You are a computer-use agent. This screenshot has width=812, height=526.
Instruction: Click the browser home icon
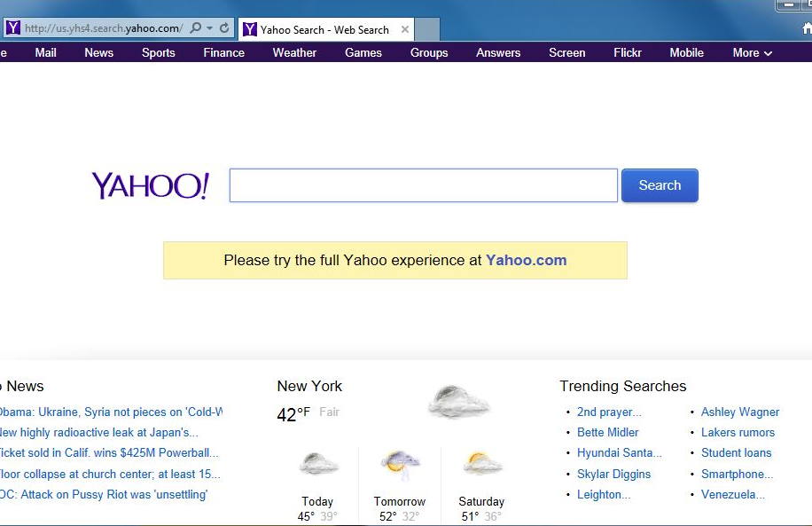click(807, 28)
